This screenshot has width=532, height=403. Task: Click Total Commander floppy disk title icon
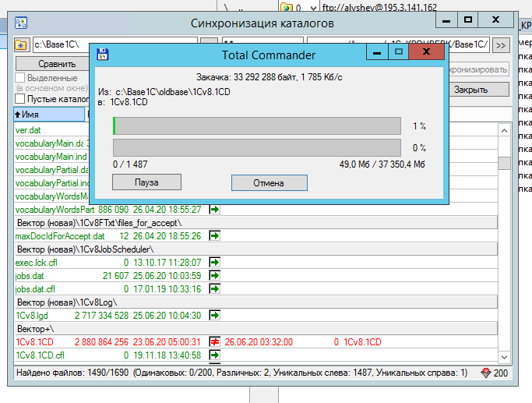pos(102,55)
